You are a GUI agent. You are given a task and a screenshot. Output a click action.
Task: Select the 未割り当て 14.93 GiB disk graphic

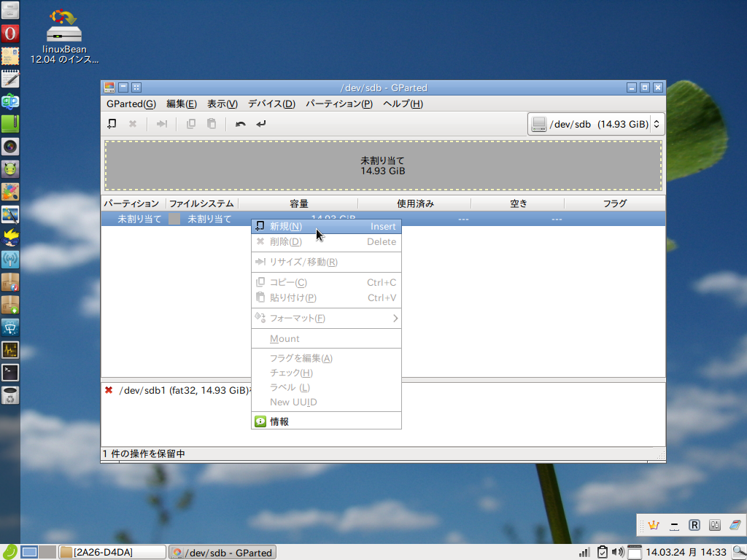[x=383, y=166]
